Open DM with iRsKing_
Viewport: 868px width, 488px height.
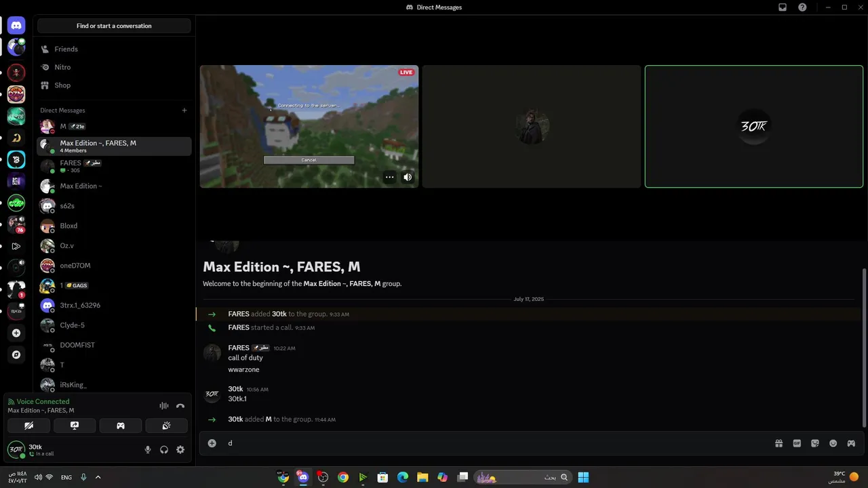pos(114,384)
